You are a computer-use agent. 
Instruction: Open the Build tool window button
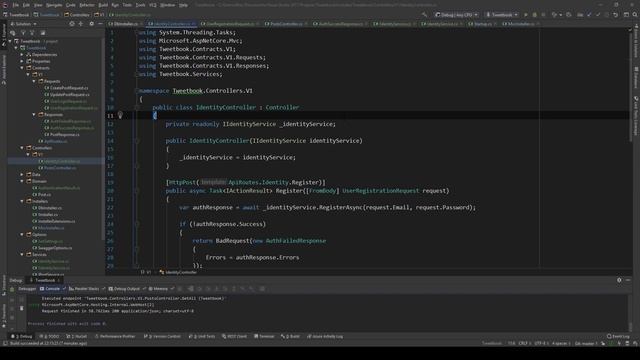(x=290, y=336)
